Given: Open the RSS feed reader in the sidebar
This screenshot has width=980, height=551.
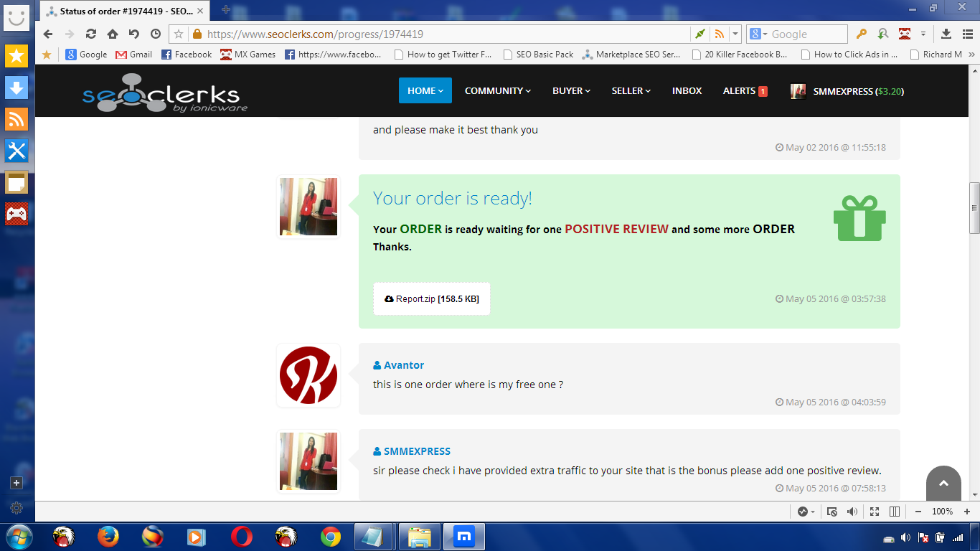Looking at the screenshot, I should click(17, 118).
